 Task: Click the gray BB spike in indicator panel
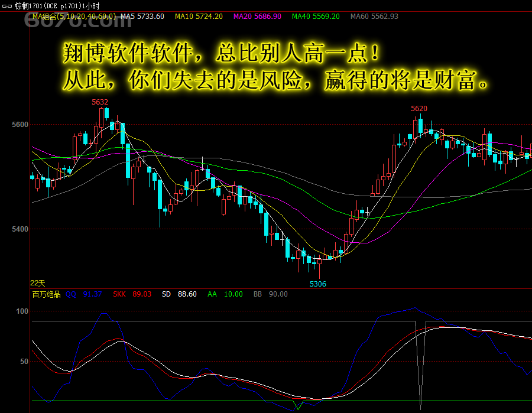pyautogui.click(x=421, y=365)
